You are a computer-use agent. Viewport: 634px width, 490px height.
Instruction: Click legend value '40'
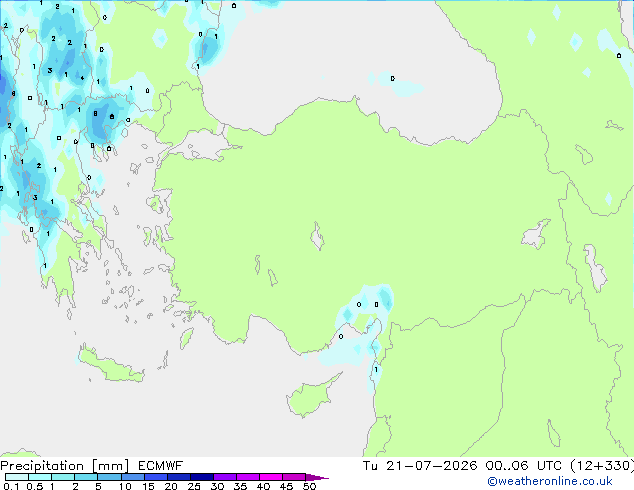[263, 486]
